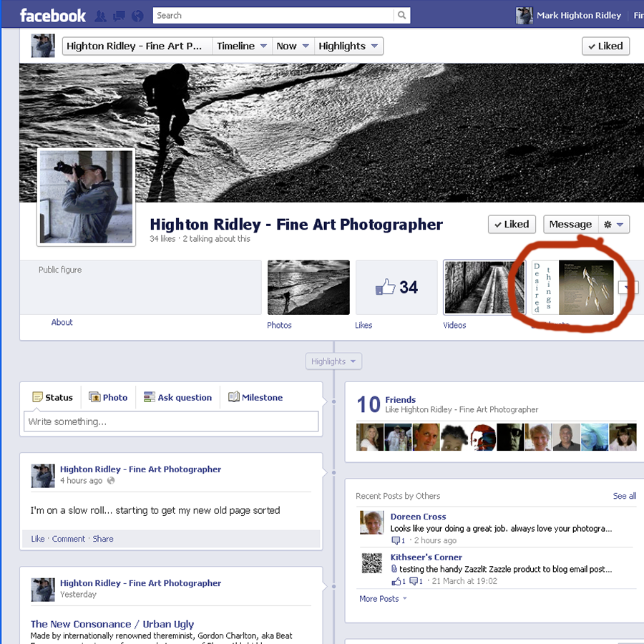Click the author avatar on the Yesterday post

pyautogui.click(x=43, y=590)
